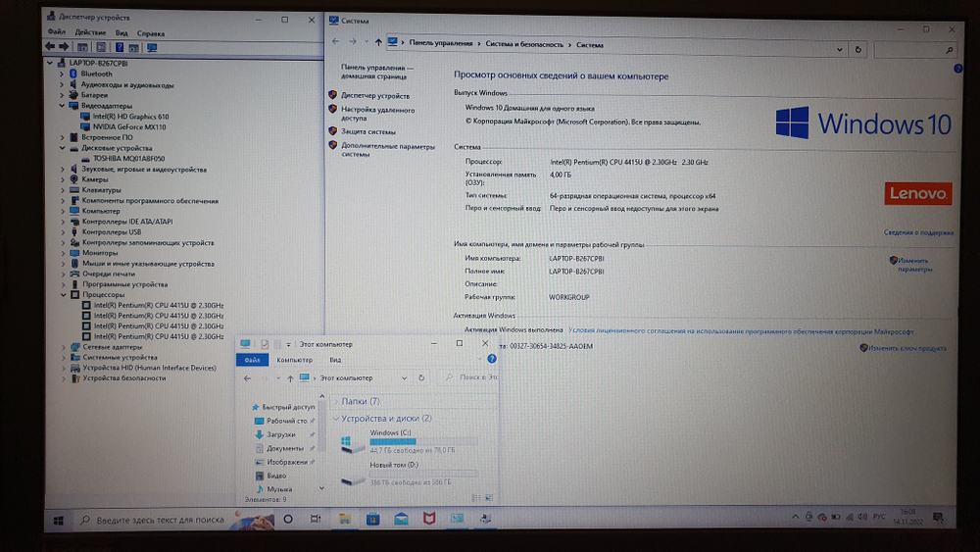Click Система и безопасность breadcrumb
980x552 pixels.
coord(524,44)
